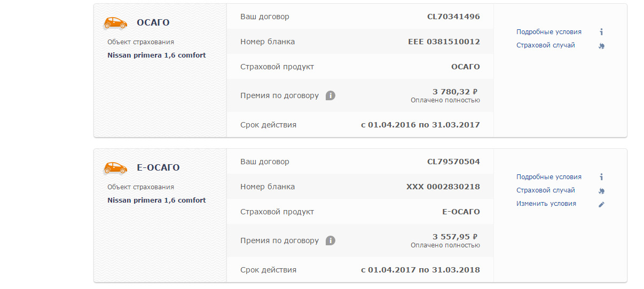
Task: Click the orange car icon for the Е-ОСАГО policy
Action: [x=115, y=167]
